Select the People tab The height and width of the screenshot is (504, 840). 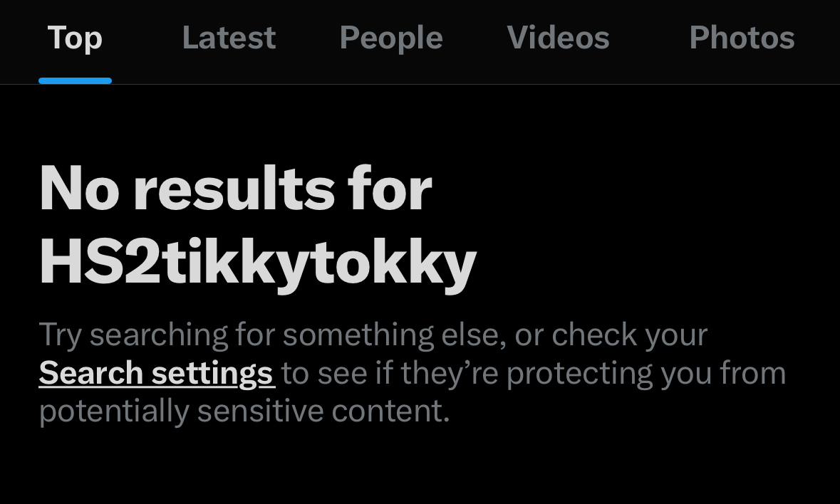point(391,38)
